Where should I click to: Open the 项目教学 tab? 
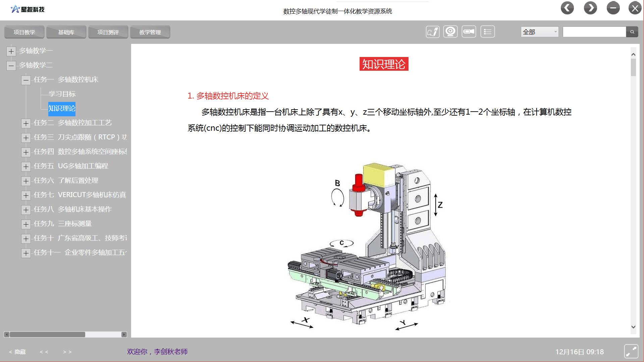point(24,32)
